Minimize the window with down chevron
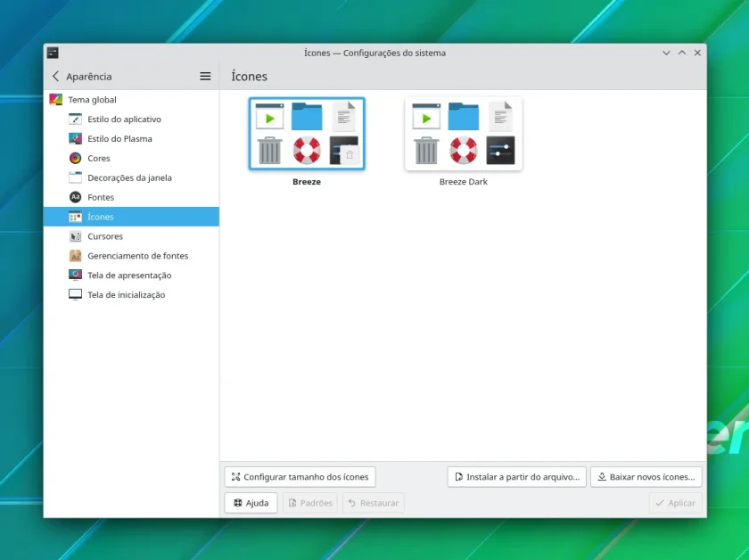Image resolution: width=749 pixels, height=560 pixels. click(x=666, y=53)
